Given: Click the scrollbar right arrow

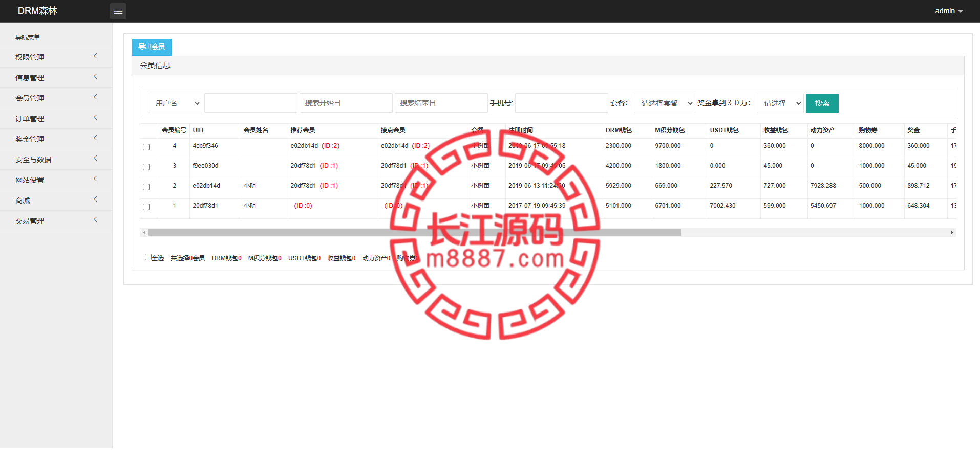Looking at the screenshot, I should tap(952, 232).
